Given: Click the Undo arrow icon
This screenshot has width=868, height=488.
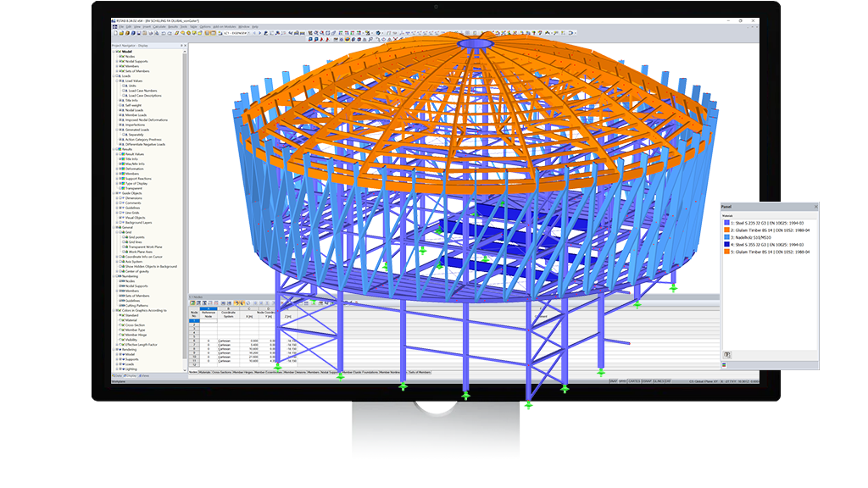Looking at the screenshot, I should (x=164, y=33).
